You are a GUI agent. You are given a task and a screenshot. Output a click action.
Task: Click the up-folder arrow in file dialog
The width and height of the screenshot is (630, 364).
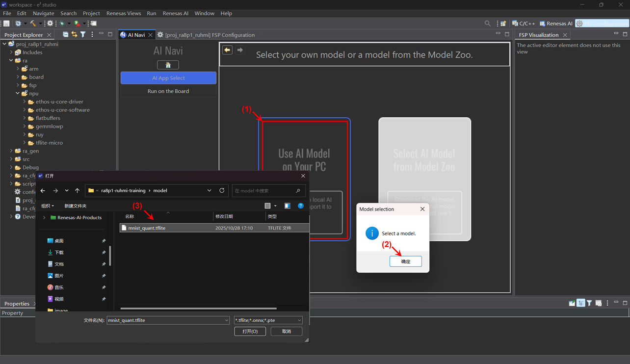(x=77, y=190)
